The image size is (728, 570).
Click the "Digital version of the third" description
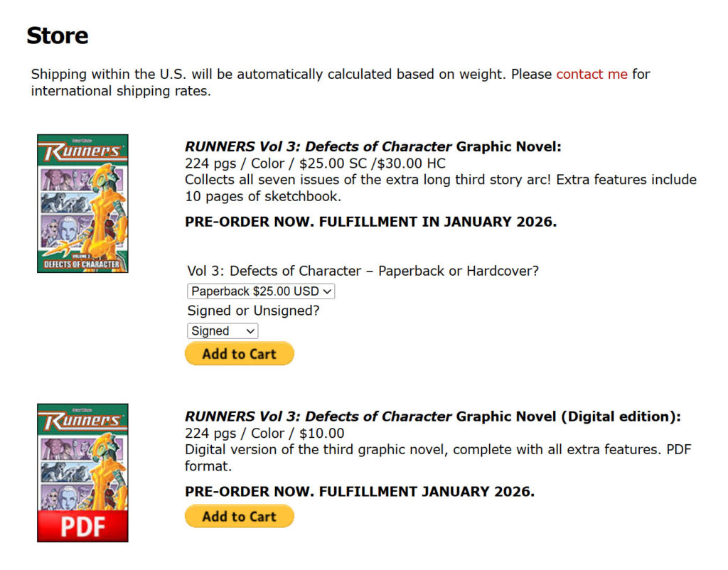click(x=437, y=449)
